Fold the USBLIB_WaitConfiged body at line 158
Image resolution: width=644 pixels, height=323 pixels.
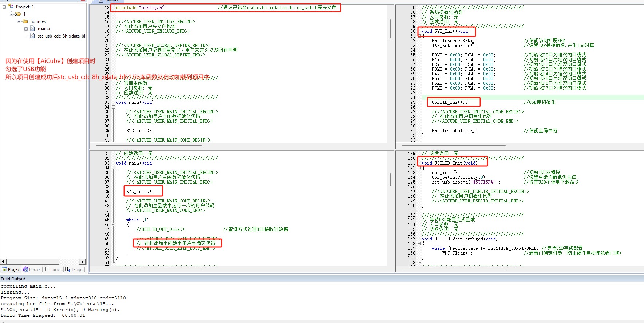point(419,243)
